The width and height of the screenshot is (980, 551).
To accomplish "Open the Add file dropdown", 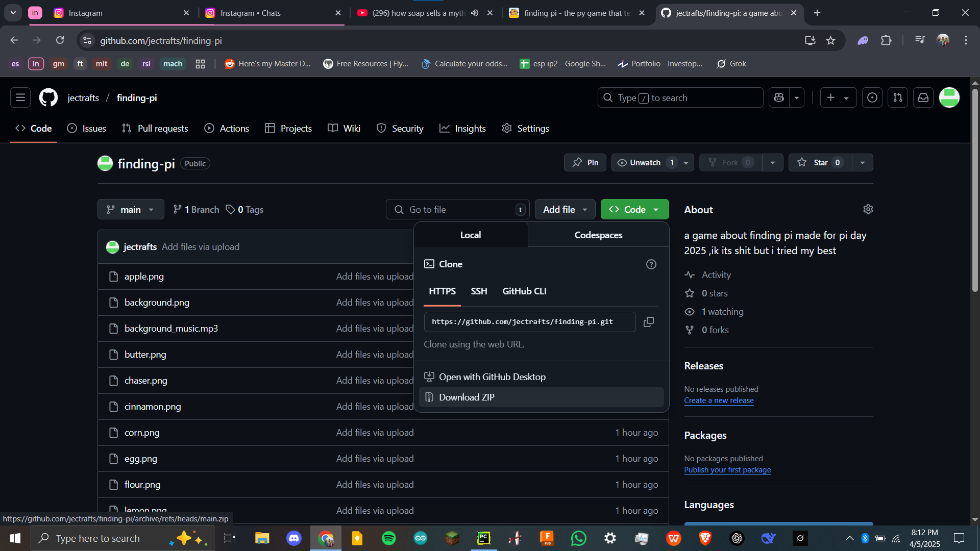I will (x=565, y=209).
